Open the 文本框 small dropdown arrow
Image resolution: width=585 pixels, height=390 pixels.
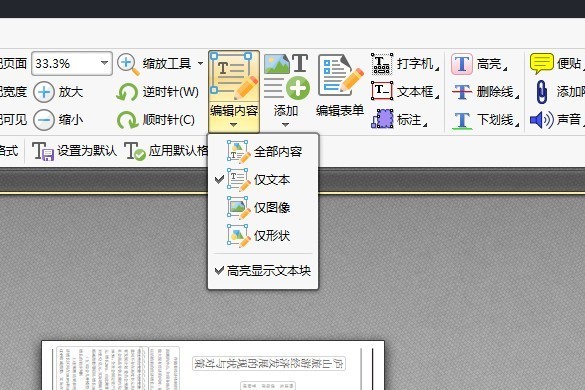(437, 97)
